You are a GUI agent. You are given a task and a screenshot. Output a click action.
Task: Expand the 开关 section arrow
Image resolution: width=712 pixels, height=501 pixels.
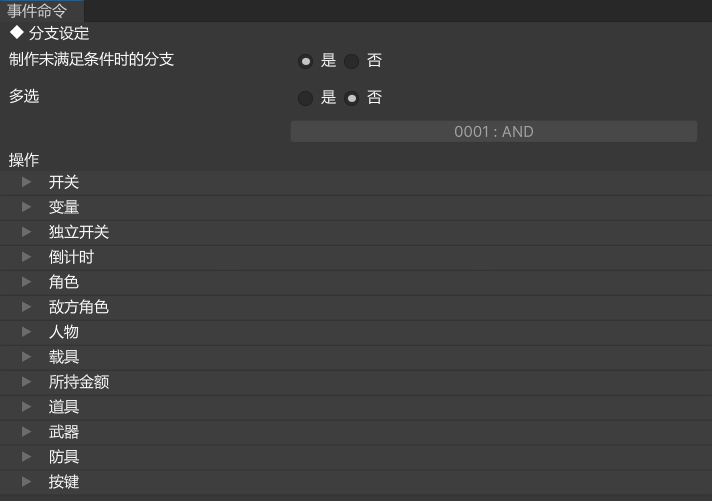(x=27, y=182)
